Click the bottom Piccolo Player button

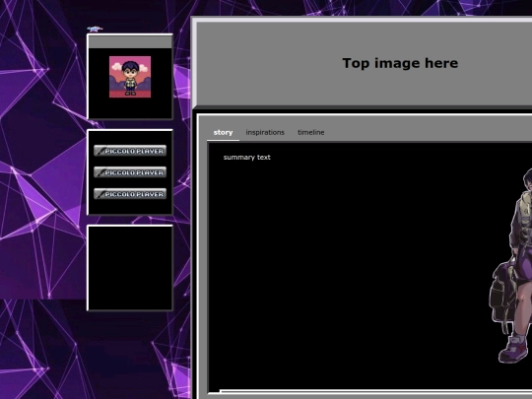[x=130, y=194]
